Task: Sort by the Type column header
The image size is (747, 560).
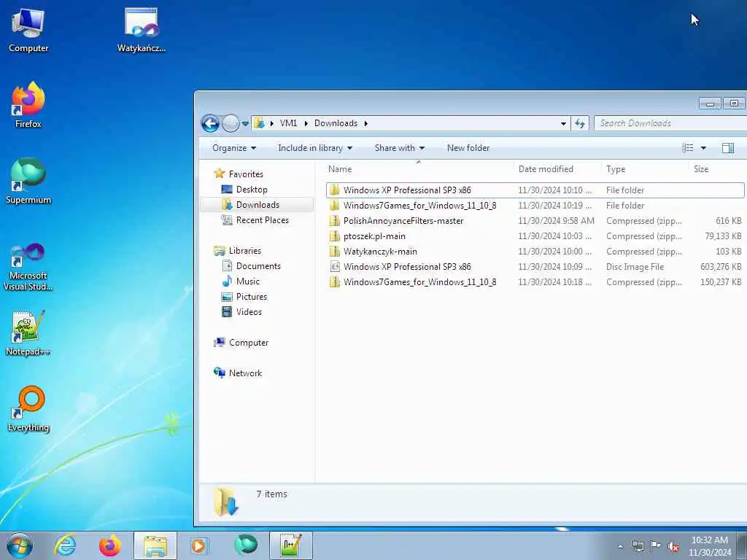Action: point(645,169)
